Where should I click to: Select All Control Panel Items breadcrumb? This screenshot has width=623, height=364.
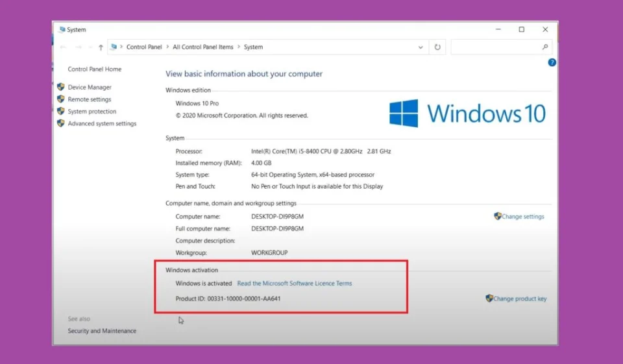tap(202, 47)
